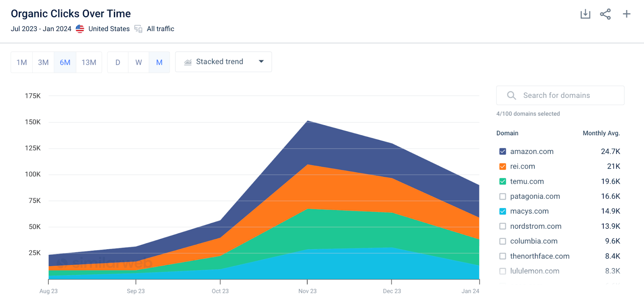Enable the patagonia.com checkbox
The height and width of the screenshot is (308, 644).
[x=503, y=196]
